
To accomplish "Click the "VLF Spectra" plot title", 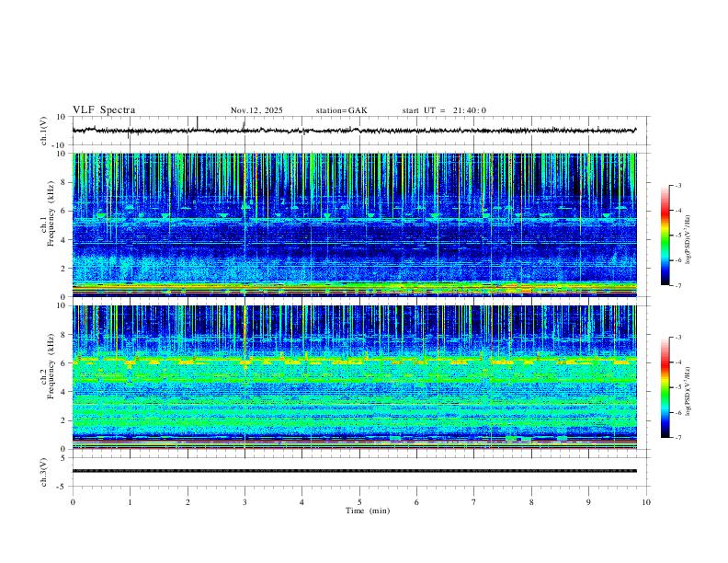I will point(104,110).
